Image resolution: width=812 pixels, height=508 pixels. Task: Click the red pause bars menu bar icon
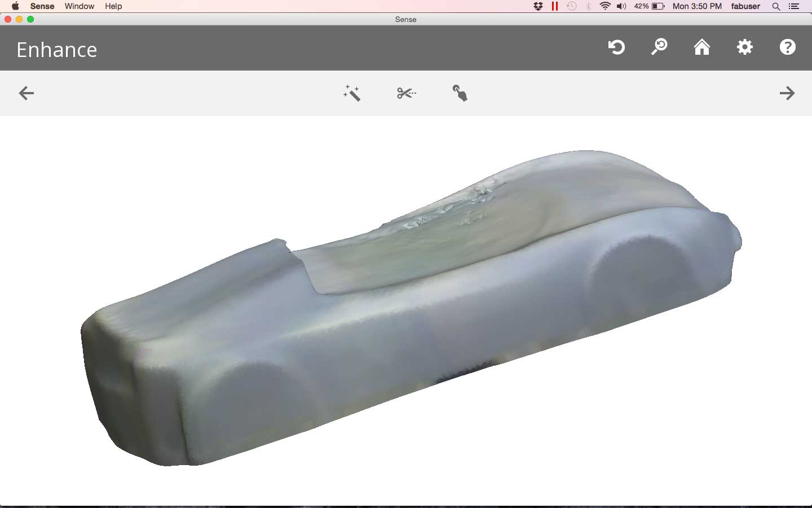(x=555, y=6)
